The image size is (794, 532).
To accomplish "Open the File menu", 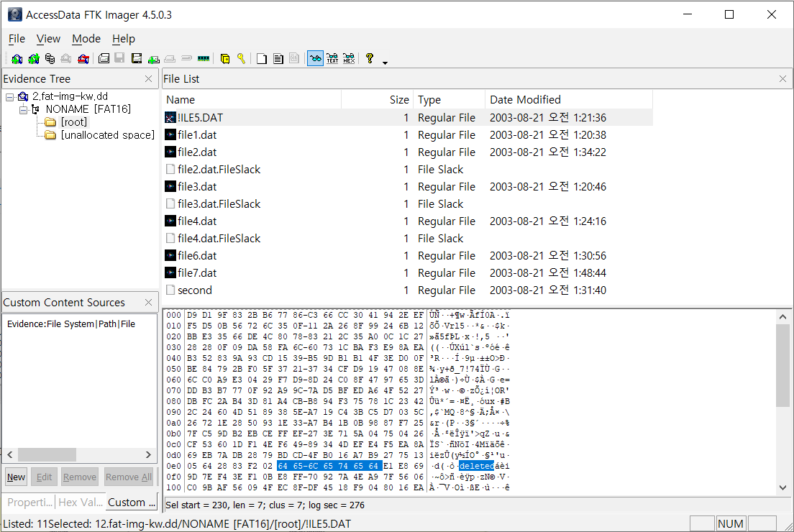I will tap(17, 39).
